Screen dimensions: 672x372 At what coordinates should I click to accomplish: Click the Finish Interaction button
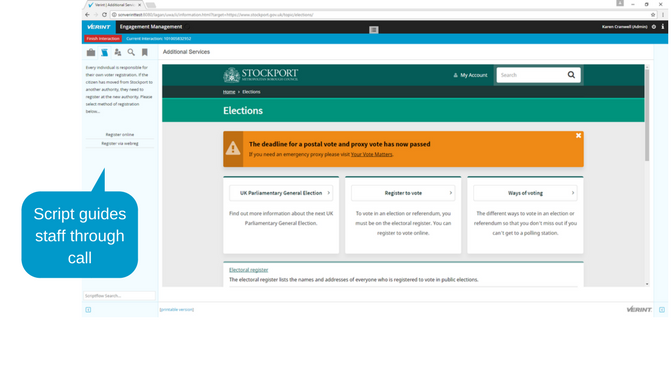tap(103, 39)
